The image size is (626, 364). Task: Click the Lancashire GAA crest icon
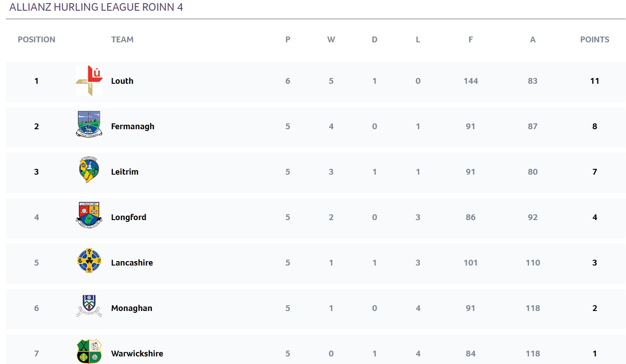click(89, 261)
